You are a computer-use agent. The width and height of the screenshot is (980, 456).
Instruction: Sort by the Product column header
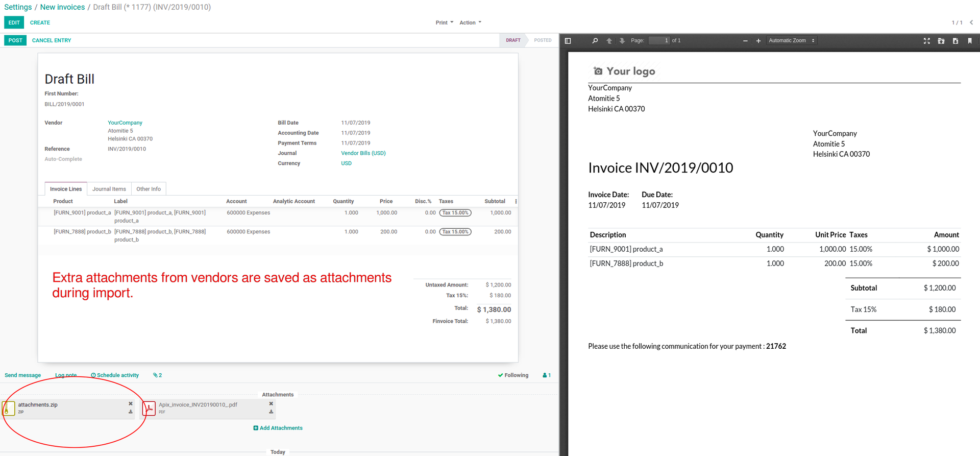coord(63,201)
